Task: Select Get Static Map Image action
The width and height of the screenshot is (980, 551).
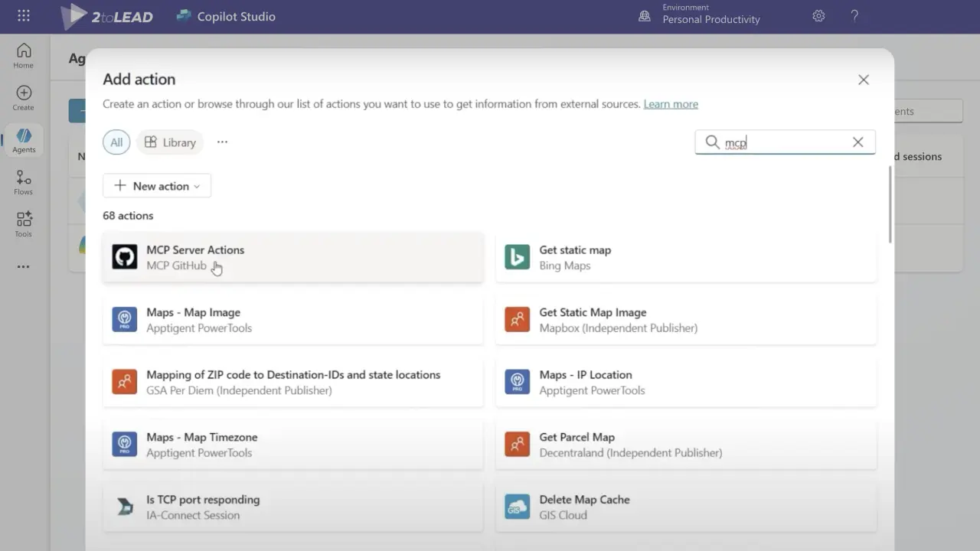Action: pos(686,319)
